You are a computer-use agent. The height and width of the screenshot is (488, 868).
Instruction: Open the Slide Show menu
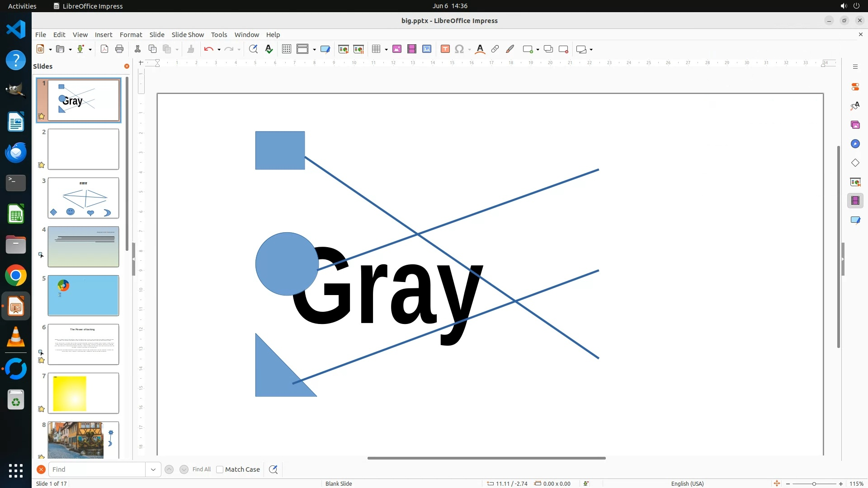(x=188, y=35)
